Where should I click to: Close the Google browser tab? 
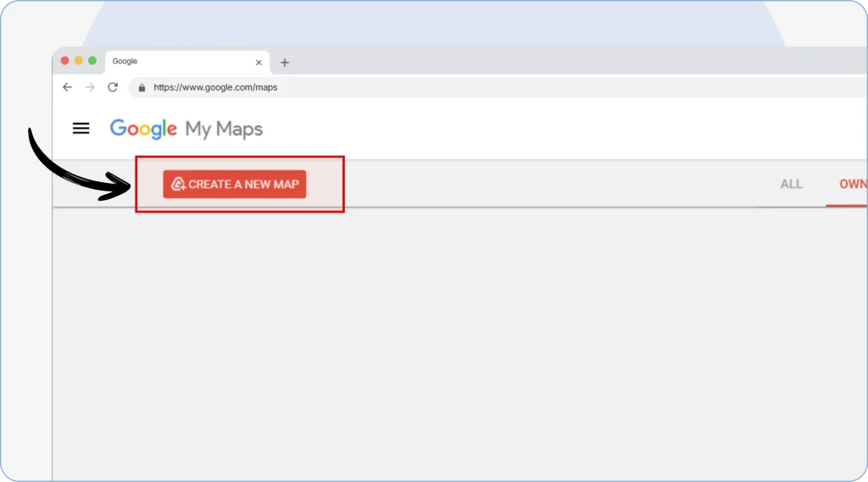pyautogui.click(x=259, y=63)
